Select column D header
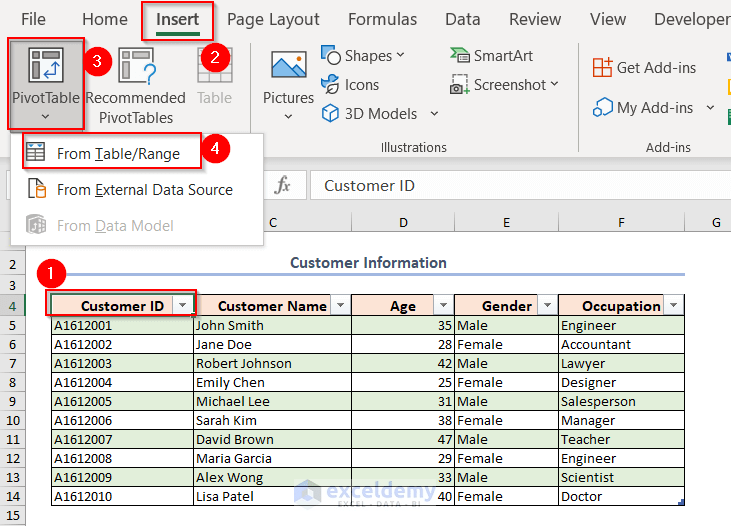 pos(403,222)
